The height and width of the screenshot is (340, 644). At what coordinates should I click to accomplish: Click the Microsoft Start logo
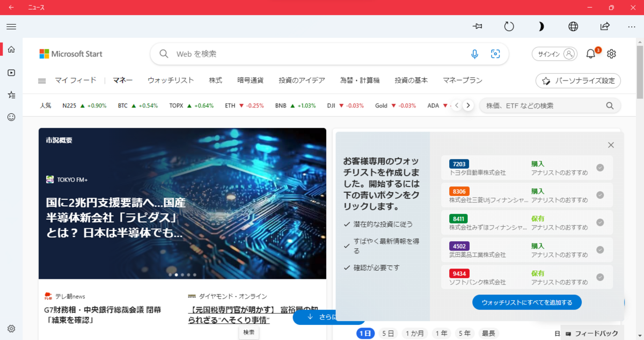[x=71, y=54]
